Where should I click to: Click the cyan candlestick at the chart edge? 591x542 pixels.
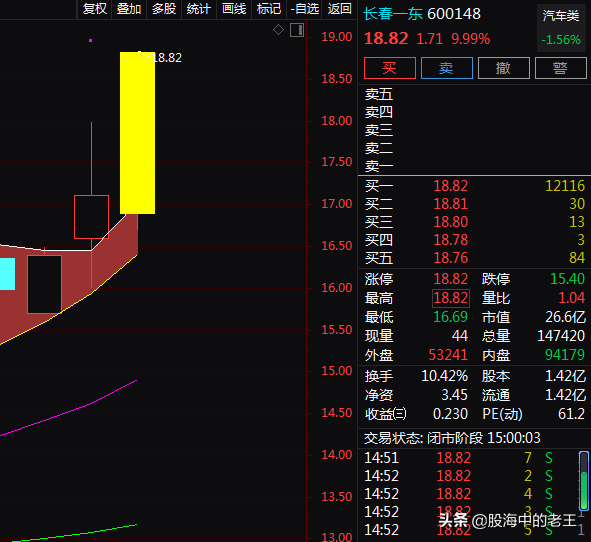pyautogui.click(x=8, y=274)
